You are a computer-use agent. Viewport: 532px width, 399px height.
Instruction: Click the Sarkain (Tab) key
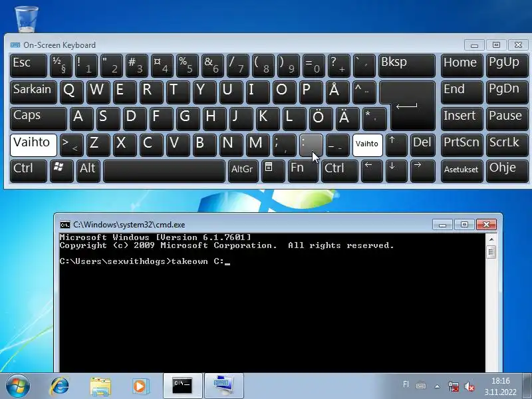33,92
